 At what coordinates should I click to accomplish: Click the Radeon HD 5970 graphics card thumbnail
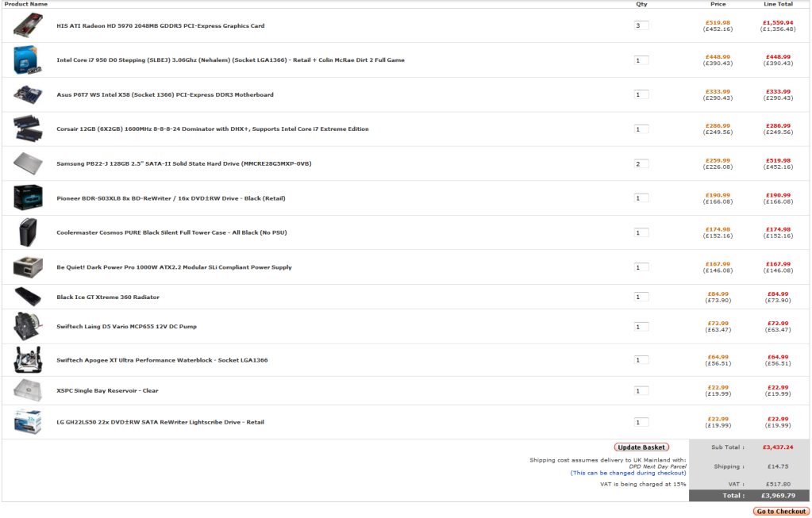pyautogui.click(x=28, y=25)
